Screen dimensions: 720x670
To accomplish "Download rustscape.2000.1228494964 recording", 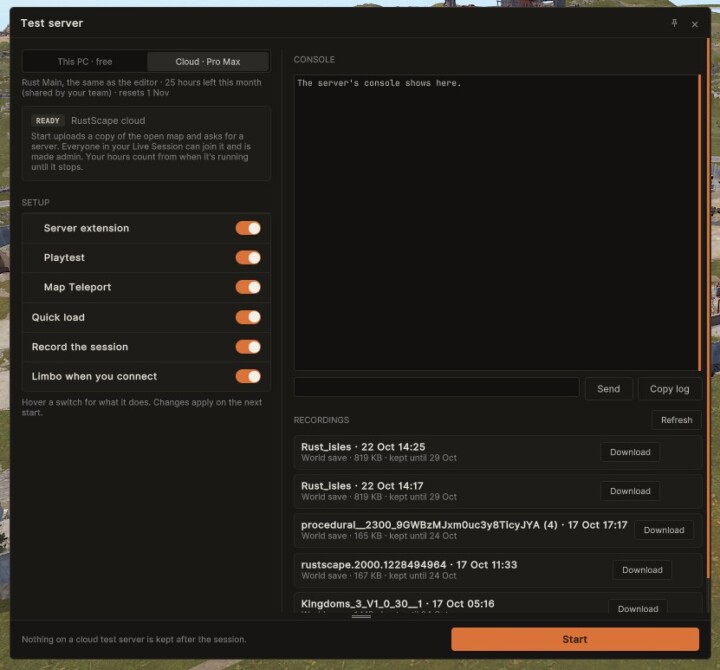I will pos(642,570).
